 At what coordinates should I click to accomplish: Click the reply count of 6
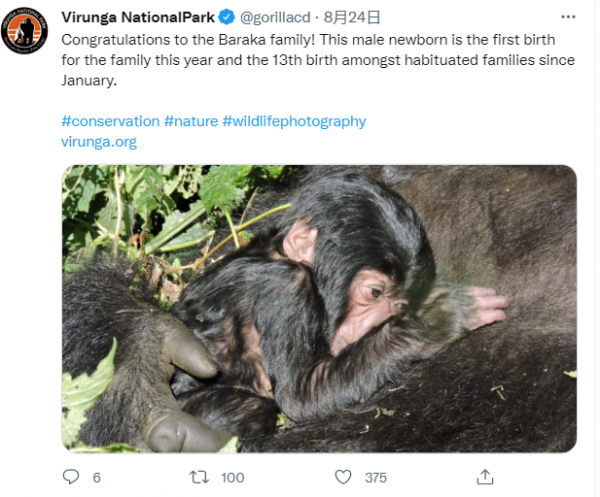(x=97, y=478)
